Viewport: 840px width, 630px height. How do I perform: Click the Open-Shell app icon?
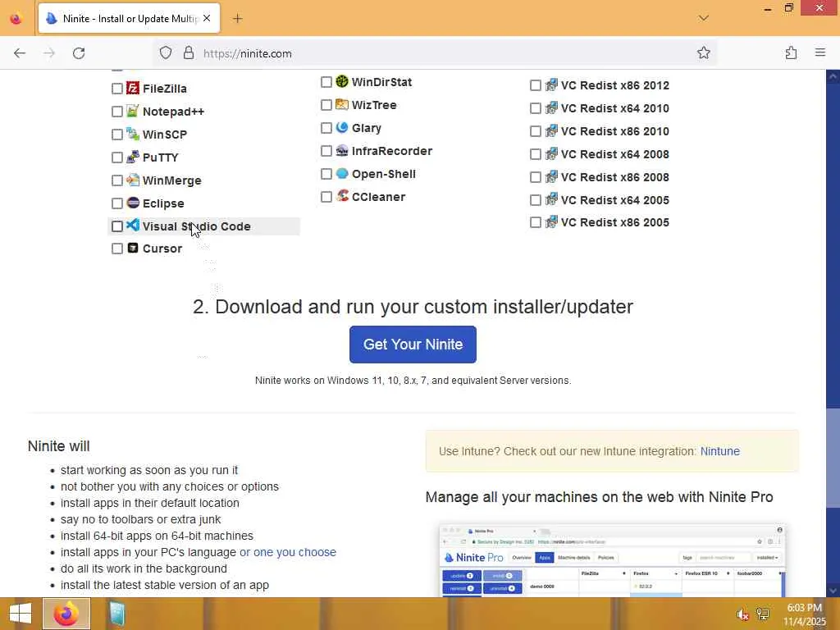[x=342, y=174]
